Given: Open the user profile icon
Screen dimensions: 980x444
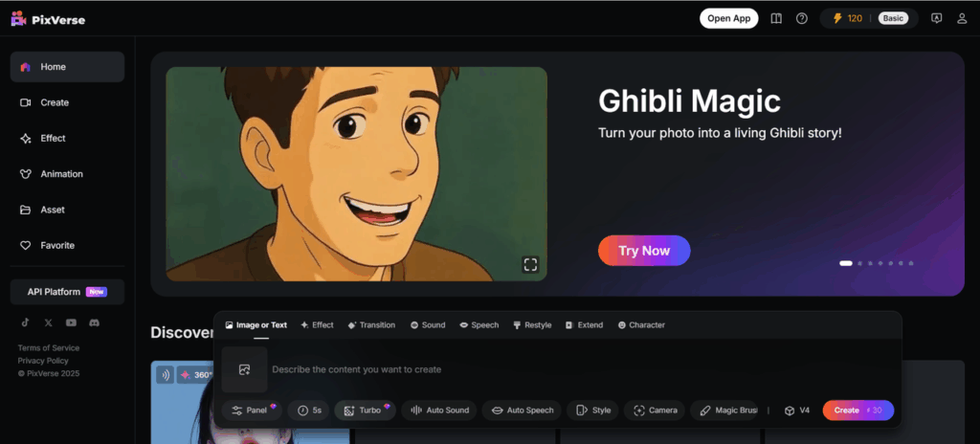Looking at the screenshot, I should (962, 18).
